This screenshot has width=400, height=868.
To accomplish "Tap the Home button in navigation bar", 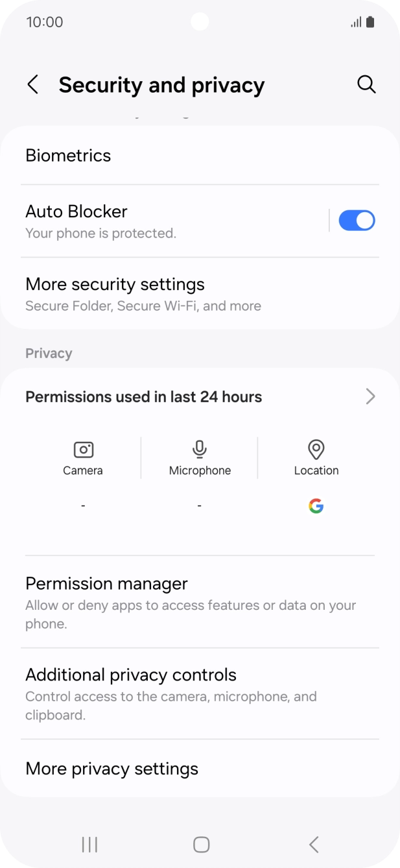I will click(x=201, y=845).
